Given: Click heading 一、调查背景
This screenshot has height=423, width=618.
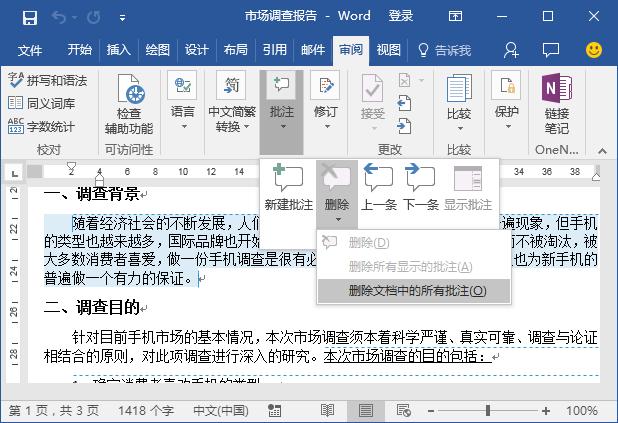Looking at the screenshot, I should pyautogui.click(x=92, y=194).
